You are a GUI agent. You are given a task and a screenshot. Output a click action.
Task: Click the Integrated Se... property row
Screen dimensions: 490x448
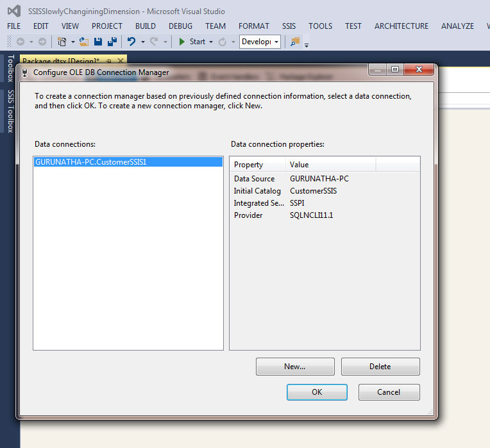tap(325, 203)
